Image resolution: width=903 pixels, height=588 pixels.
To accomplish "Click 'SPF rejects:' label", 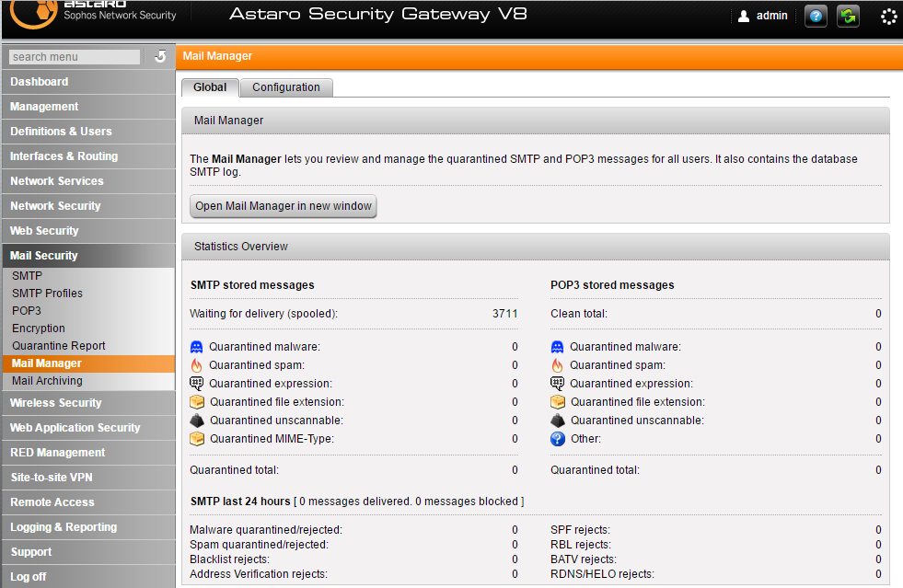I will (x=580, y=530).
